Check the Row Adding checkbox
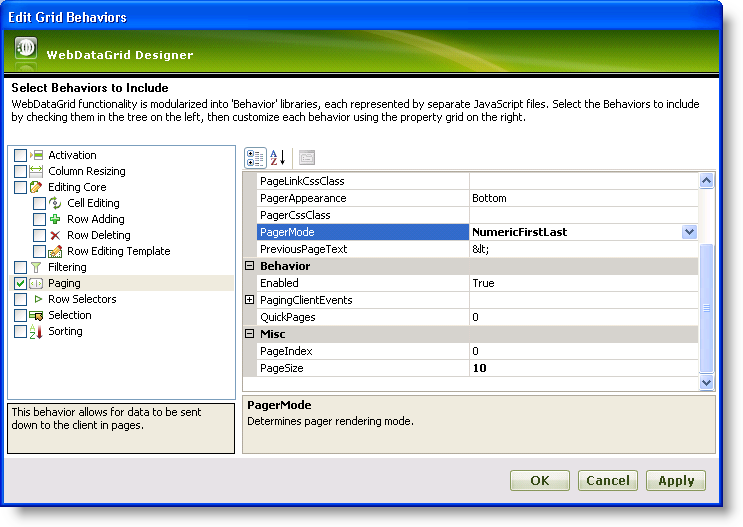The image size is (743, 527). 39,219
